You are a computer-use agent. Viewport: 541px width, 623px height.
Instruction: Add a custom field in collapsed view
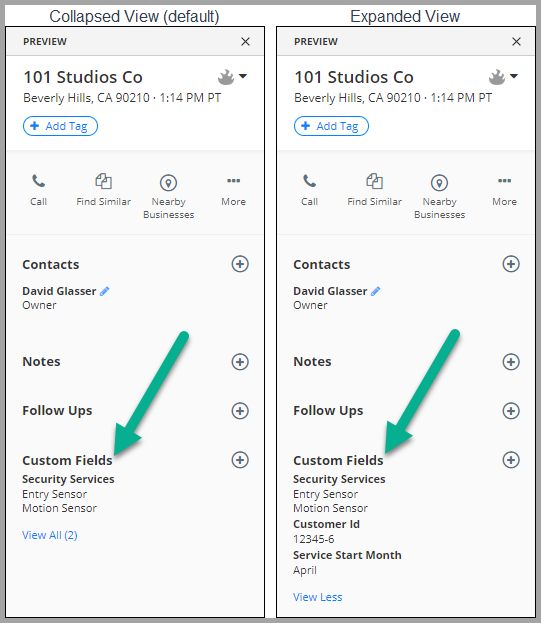pyautogui.click(x=240, y=460)
